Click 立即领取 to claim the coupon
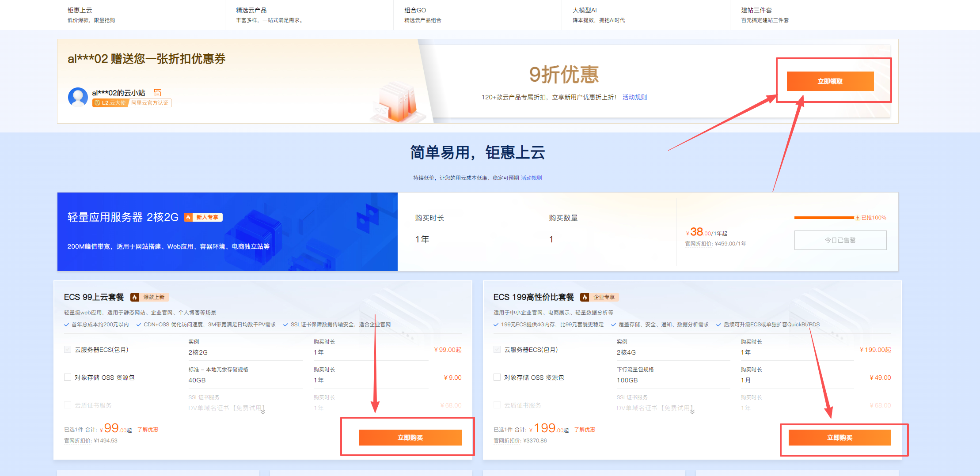The width and height of the screenshot is (980, 476). [830, 81]
